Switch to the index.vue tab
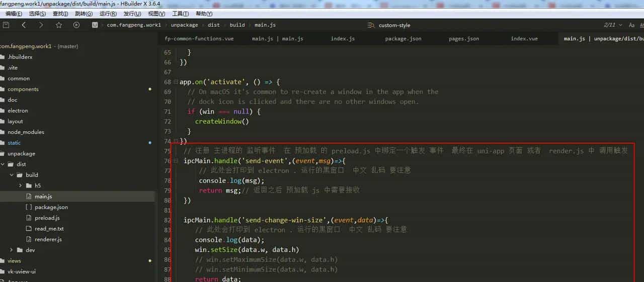The image size is (644, 282). point(524,39)
